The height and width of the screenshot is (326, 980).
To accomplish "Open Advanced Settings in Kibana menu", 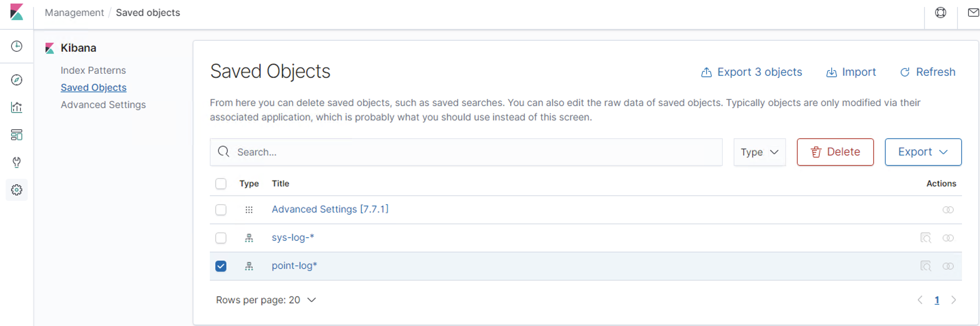I will click(103, 105).
